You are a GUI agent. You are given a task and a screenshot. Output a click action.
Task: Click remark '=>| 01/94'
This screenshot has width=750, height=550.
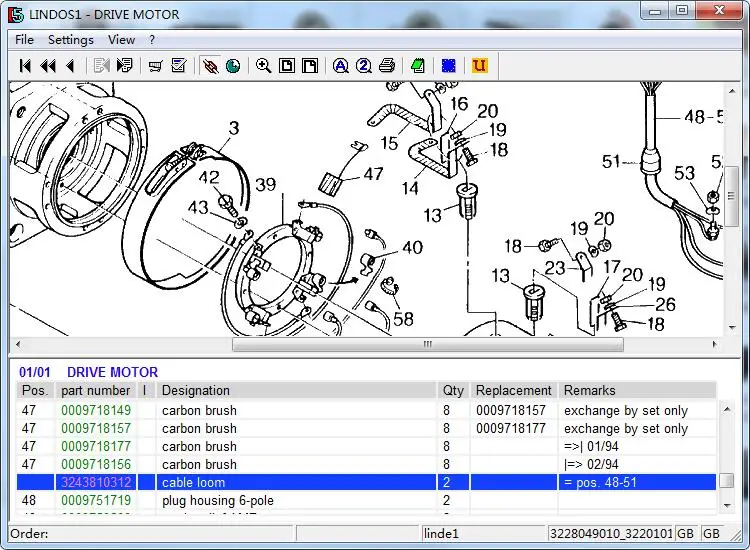tap(591, 446)
